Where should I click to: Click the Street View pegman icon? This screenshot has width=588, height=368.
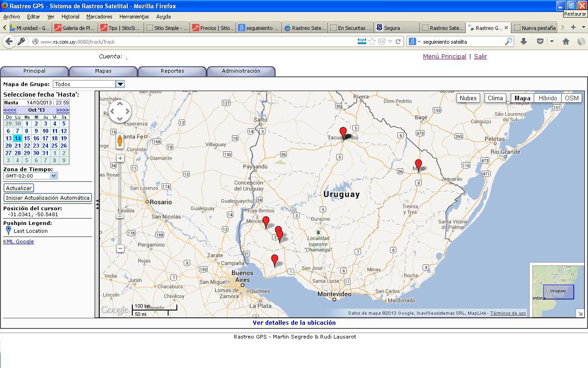coord(120,140)
